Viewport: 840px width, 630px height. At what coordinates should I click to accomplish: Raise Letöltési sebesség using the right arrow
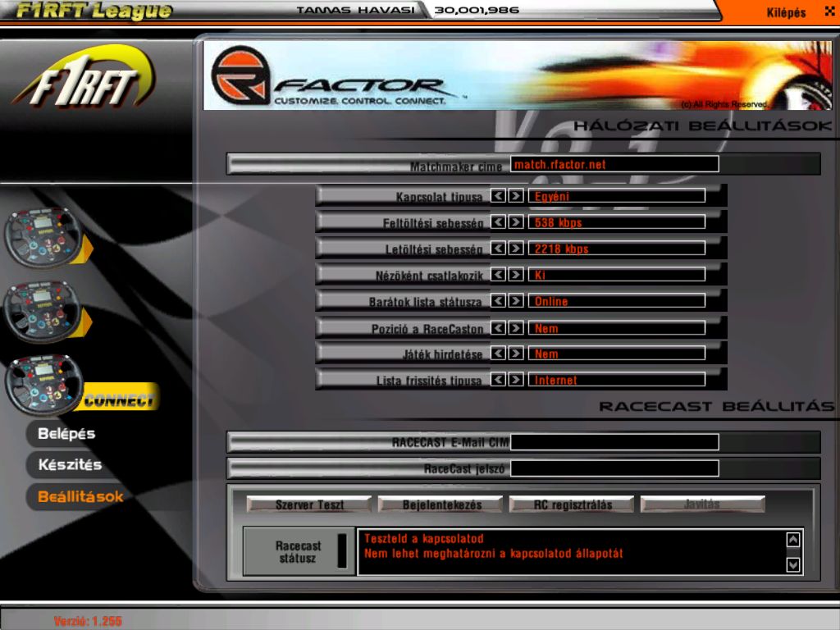click(x=516, y=248)
